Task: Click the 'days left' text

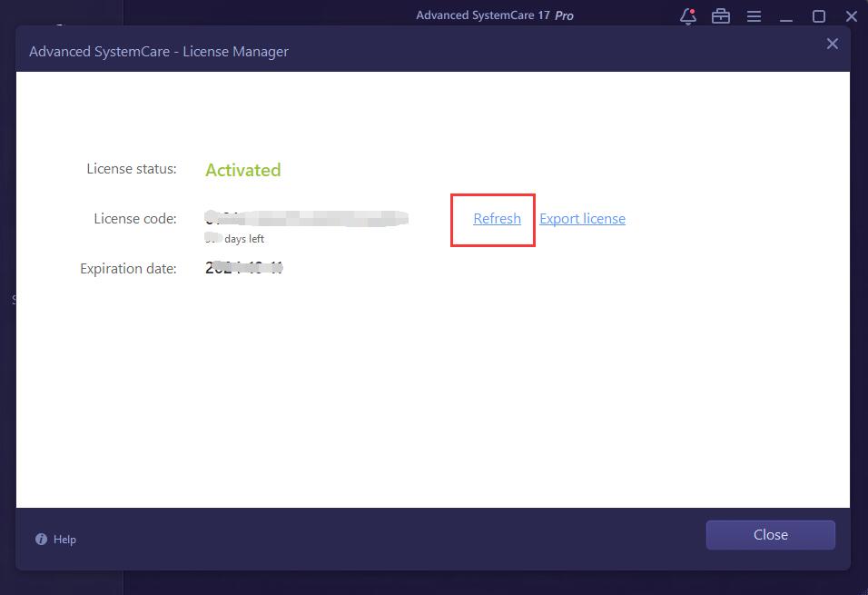Action: [244, 239]
